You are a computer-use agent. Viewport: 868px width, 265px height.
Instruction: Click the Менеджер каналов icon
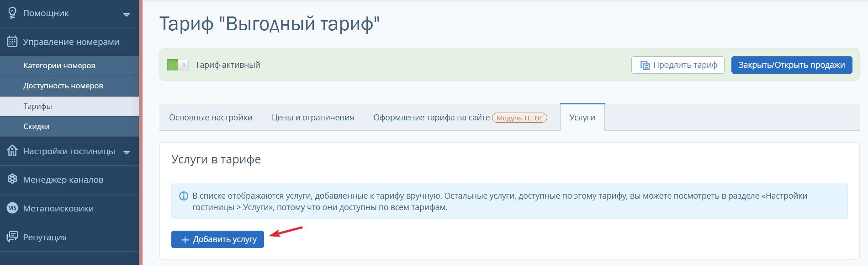[12, 179]
